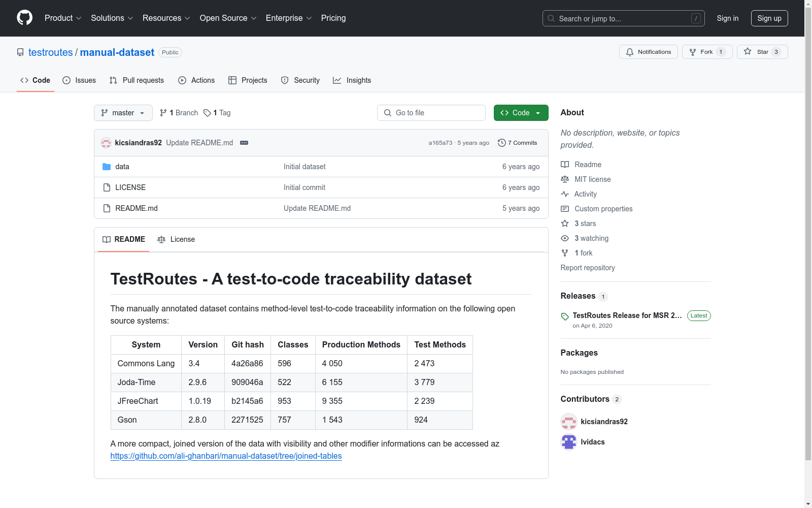Click the Activity pulse icon
812x508 pixels.
[565, 194]
